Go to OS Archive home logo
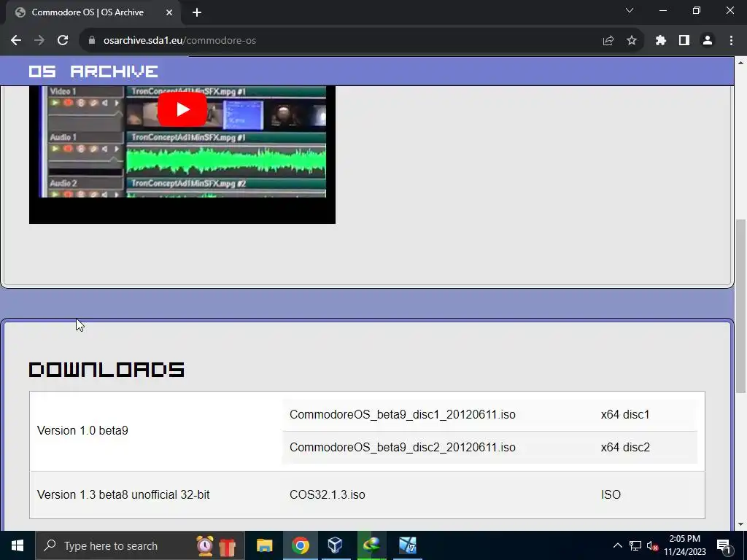 (x=93, y=71)
